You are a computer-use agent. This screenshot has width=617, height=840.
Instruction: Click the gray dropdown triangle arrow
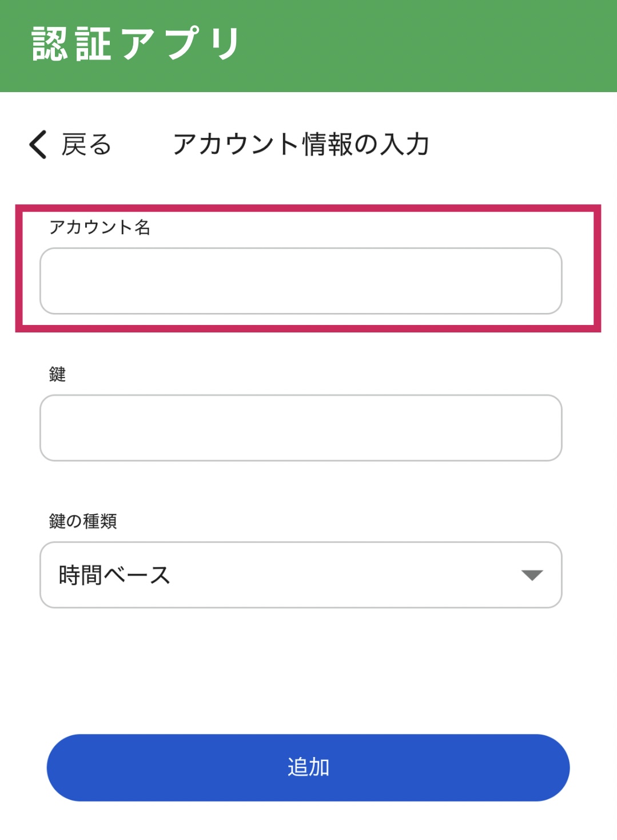tap(532, 575)
